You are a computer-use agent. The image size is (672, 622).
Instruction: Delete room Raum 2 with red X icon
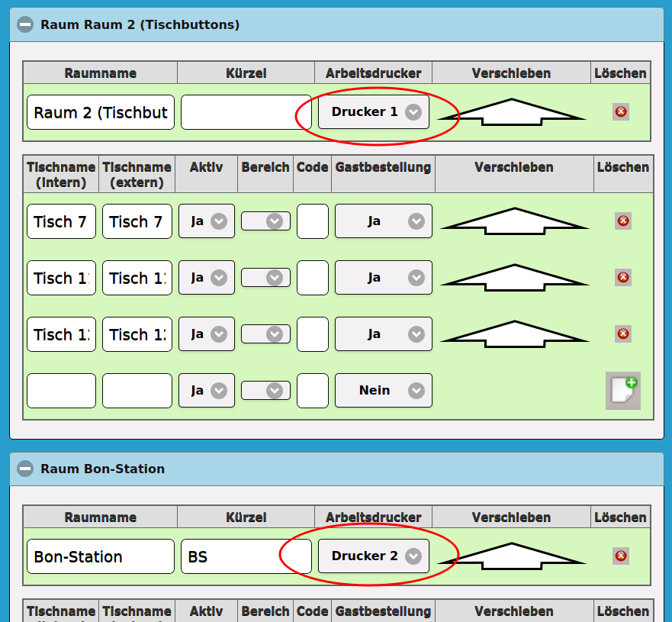pos(621,112)
